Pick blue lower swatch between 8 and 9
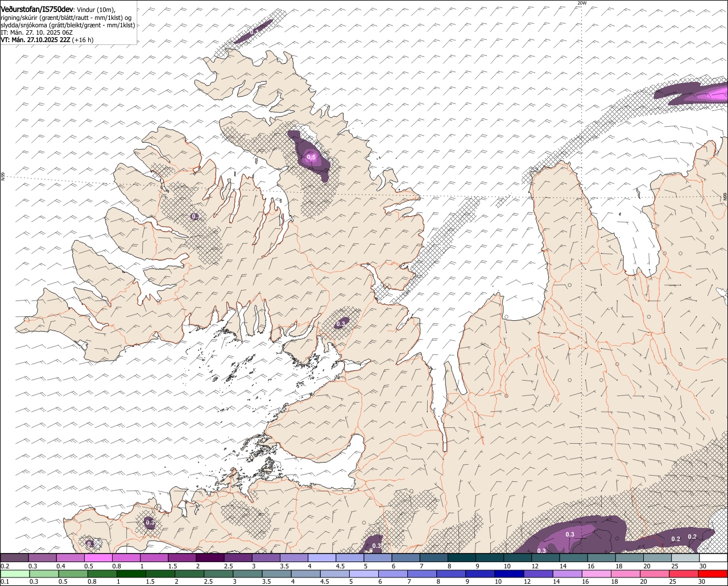The height and width of the screenshot is (586, 728). (451, 573)
